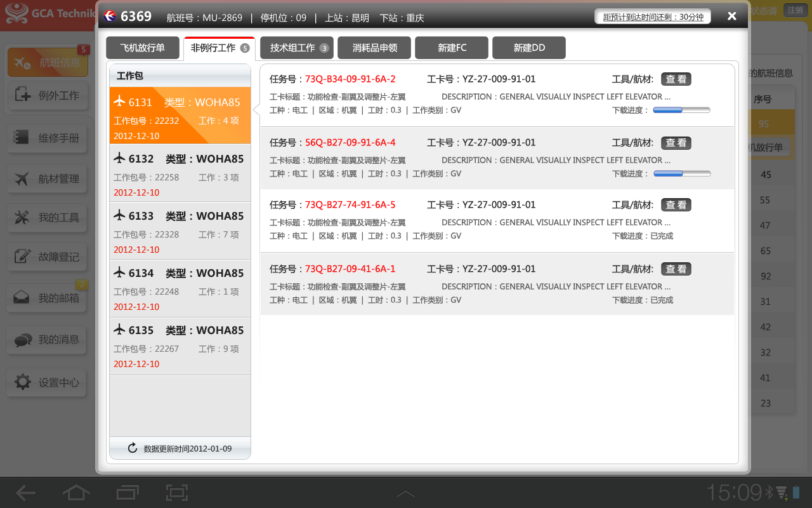Click the 工作包 panel header
The height and width of the screenshot is (508, 812).
pyautogui.click(x=180, y=76)
